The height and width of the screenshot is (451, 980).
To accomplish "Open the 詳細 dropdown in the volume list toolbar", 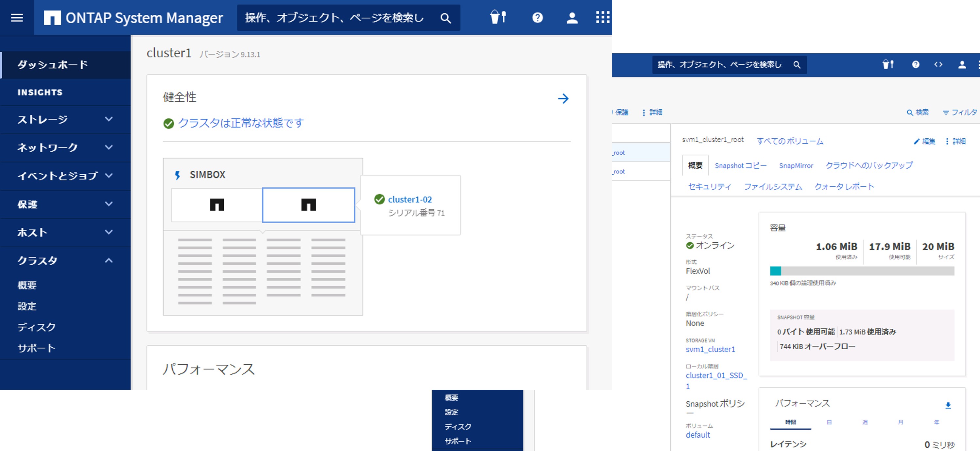I will click(x=652, y=112).
